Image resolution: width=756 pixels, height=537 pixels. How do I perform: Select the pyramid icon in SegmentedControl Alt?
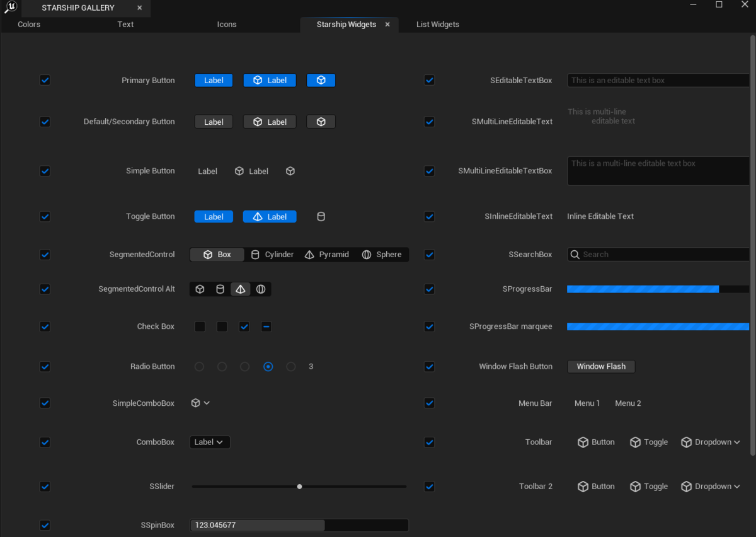click(240, 289)
